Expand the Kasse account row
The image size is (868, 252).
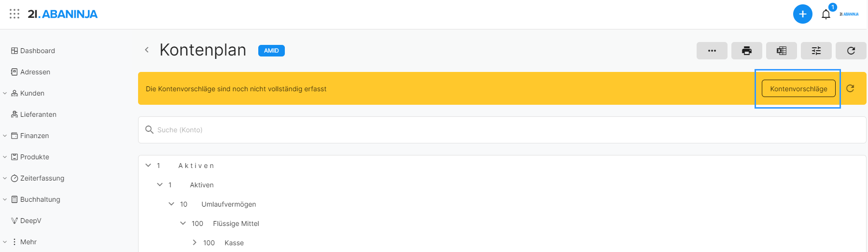click(x=195, y=242)
